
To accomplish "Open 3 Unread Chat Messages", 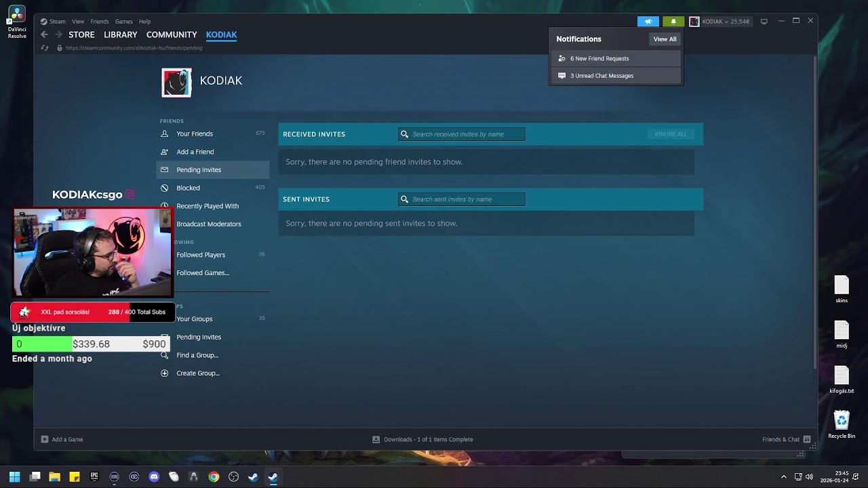I will 616,76.
